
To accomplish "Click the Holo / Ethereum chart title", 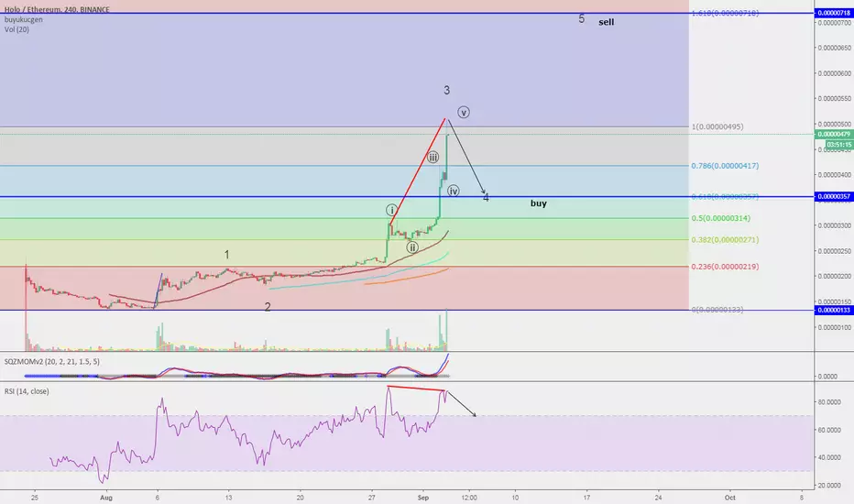I will [x=57, y=10].
